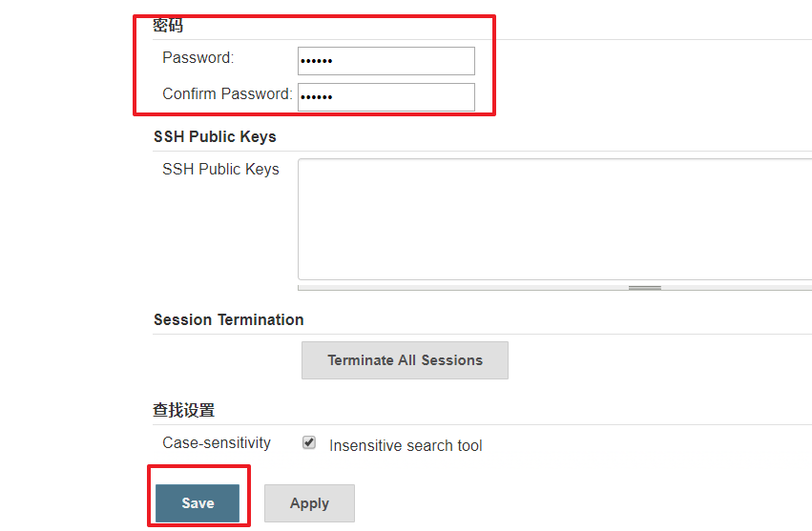The width and height of the screenshot is (812, 531).
Task: Save the user configuration
Action: pos(198,503)
